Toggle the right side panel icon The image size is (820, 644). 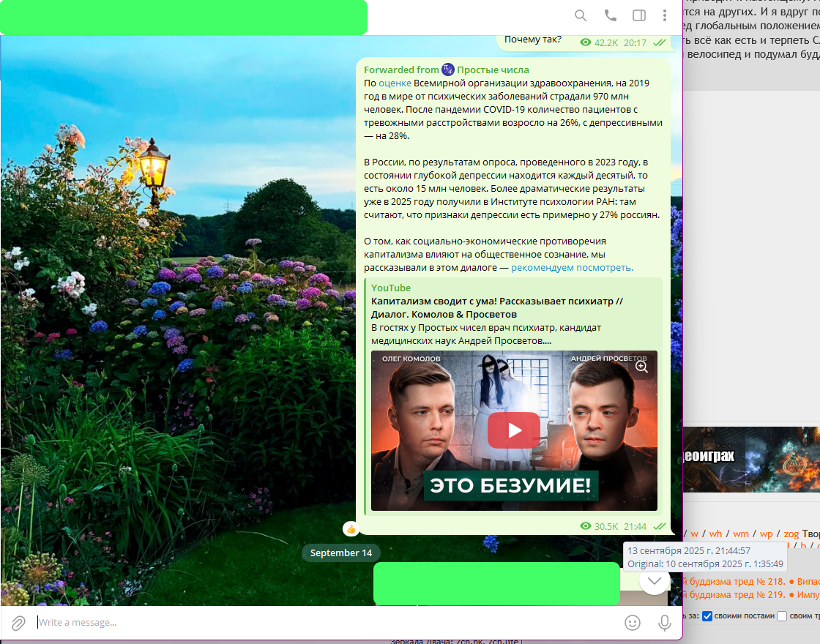coord(639,15)
